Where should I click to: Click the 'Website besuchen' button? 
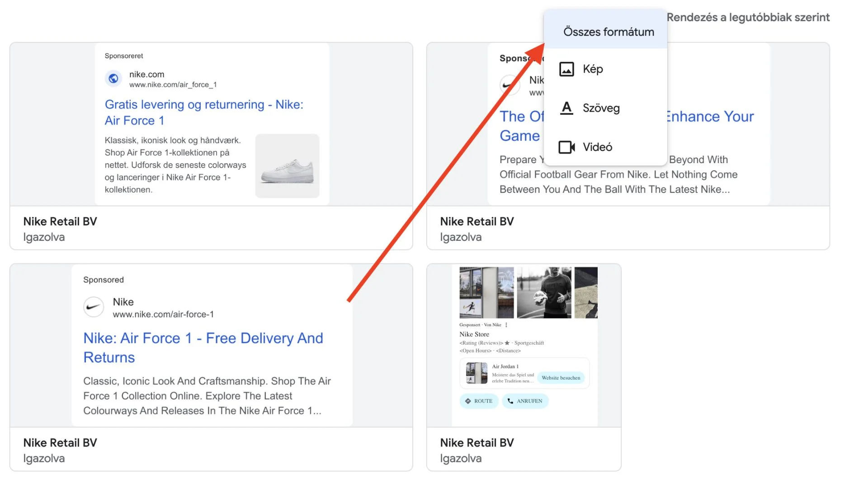[x=561, y=378]
